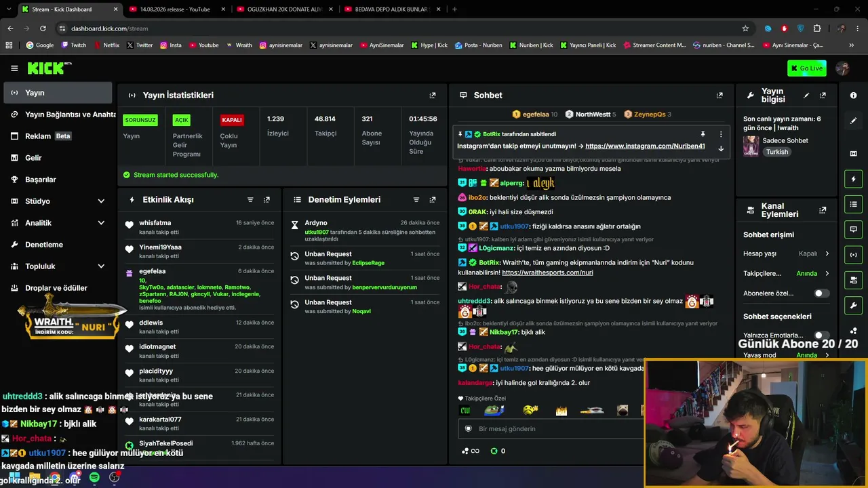Click the channel points infinity icon

(x=470, y=451)
